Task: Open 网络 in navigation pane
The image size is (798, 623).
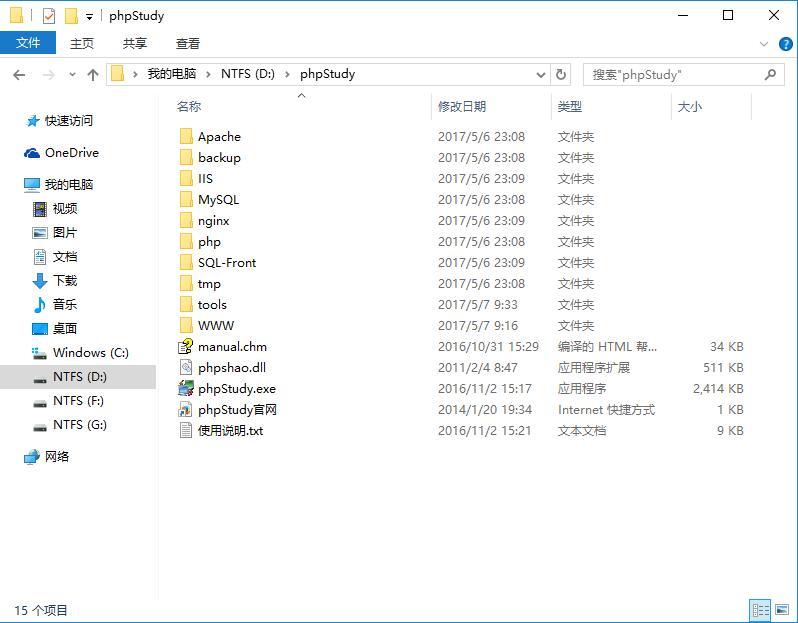Action: (x=57, y=457)
